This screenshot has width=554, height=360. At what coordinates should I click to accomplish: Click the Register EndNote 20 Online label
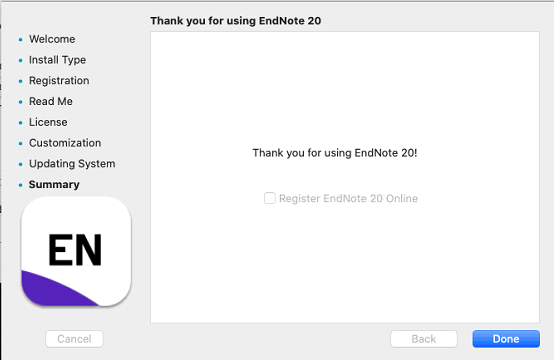click(x=348, y=198)
